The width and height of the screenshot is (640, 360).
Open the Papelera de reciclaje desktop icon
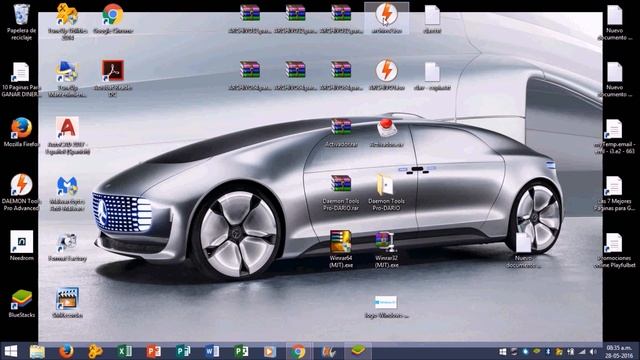pos(21,22)
